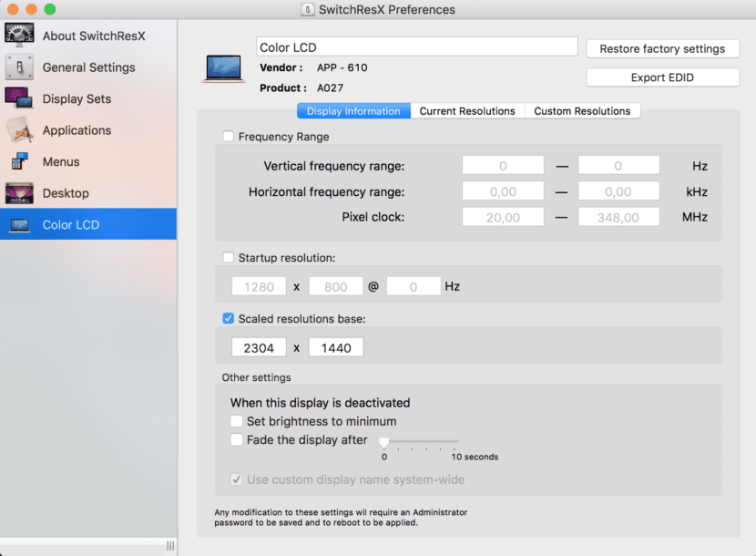Select Display Sets in the sidebar
This screenshot has height=556, width=756.
88,98
